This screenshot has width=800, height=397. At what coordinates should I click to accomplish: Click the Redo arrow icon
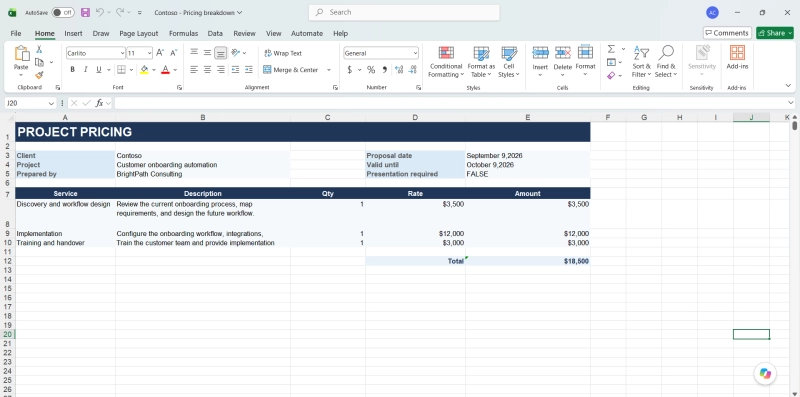click(120, 12)
